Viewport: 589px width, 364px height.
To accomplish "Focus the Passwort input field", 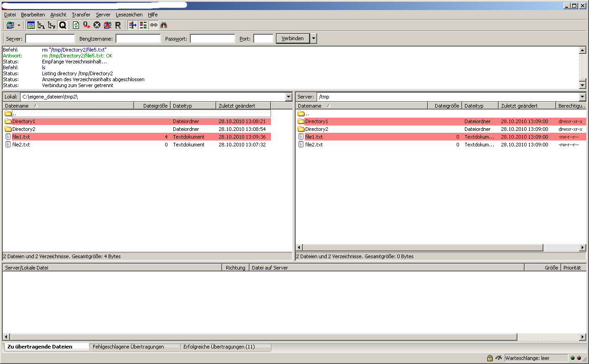I will click(x=213, y=39).
